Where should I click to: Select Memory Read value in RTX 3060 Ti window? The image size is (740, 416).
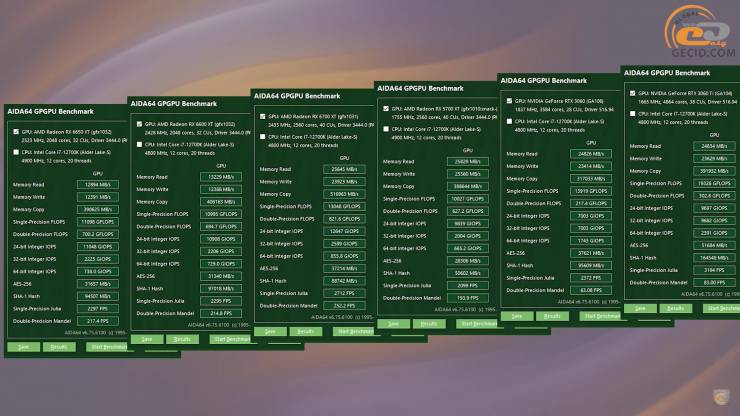pos(715,146)
